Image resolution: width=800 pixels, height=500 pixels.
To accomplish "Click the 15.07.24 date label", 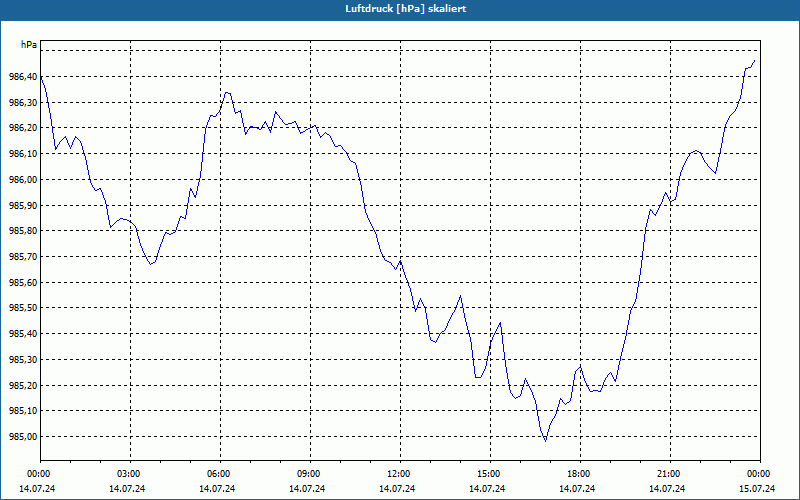I will click(757, 488).
